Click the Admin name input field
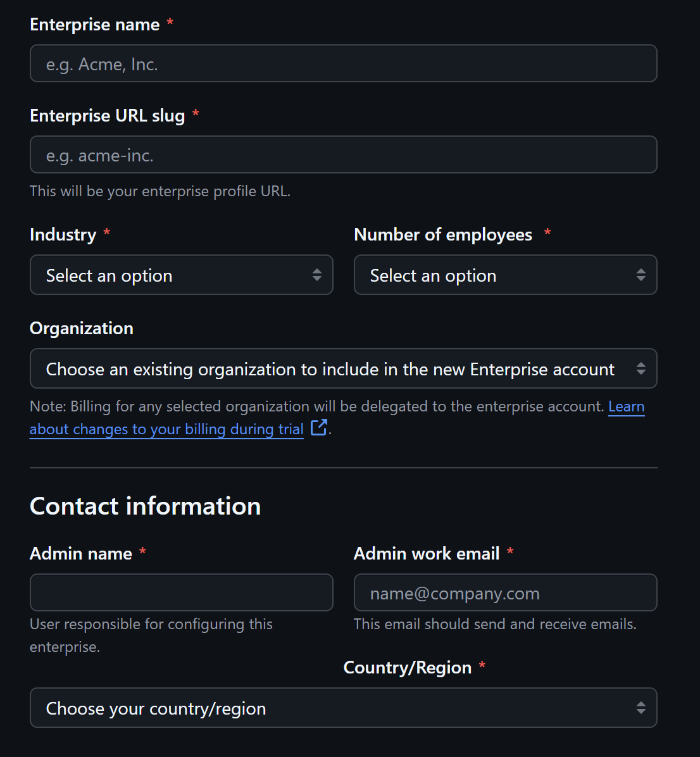 point(182,593)
